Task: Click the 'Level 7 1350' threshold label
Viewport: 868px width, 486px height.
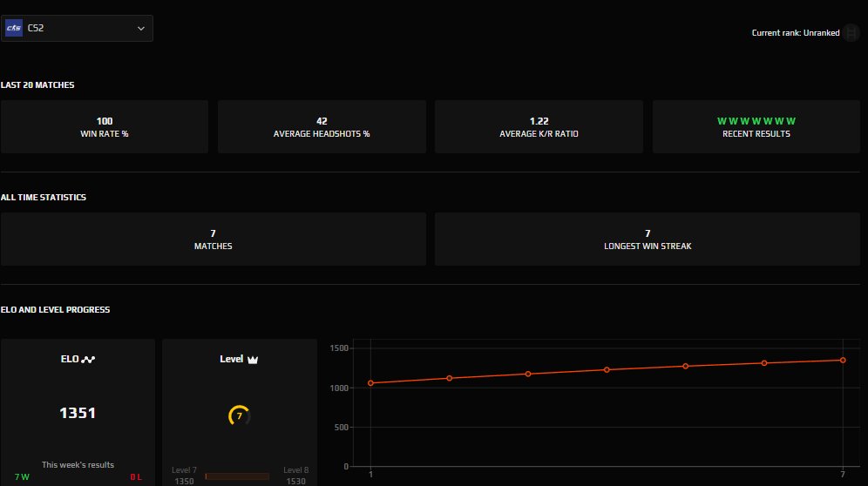Action: (x=184, y=476)
